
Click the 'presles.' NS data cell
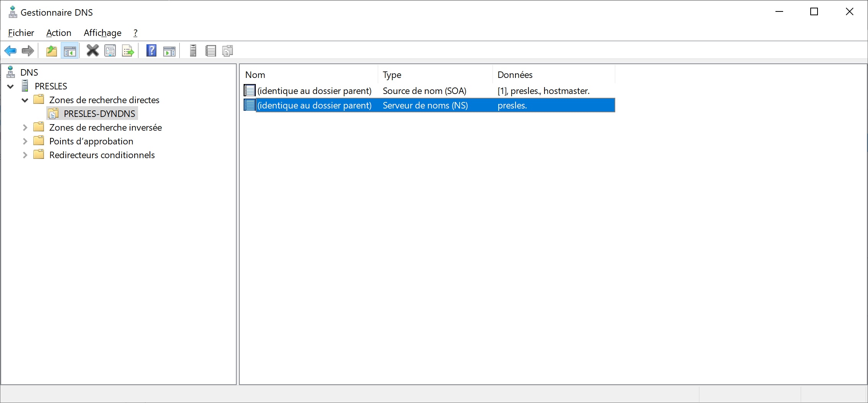point(512,105)
